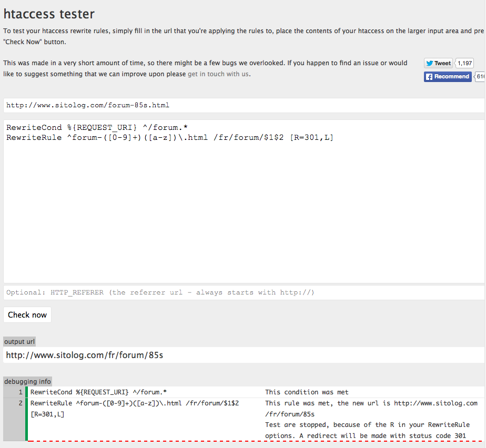Screen dimensions: 486x448
Task: Click the 'This rule was met' message
Action: click(371, 403)
